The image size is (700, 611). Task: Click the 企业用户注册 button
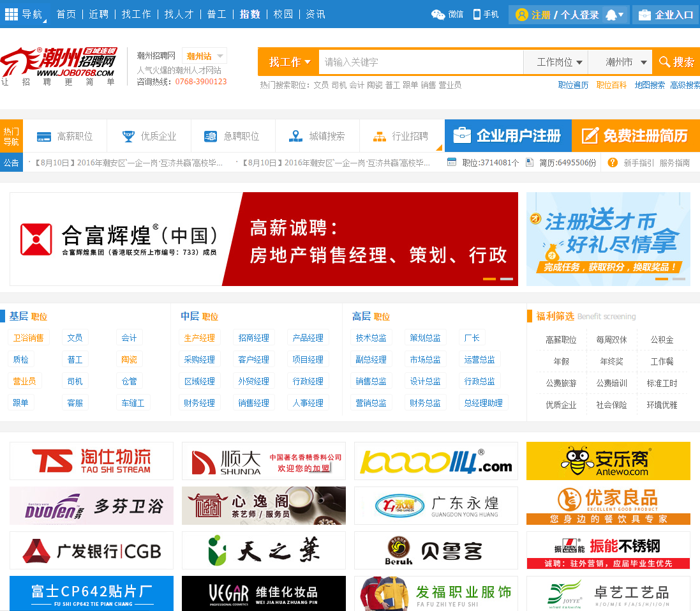508,136
